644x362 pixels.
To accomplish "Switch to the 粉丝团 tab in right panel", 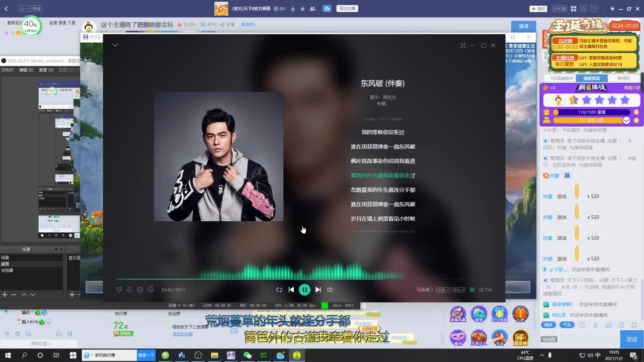I will tap(623, 78).
